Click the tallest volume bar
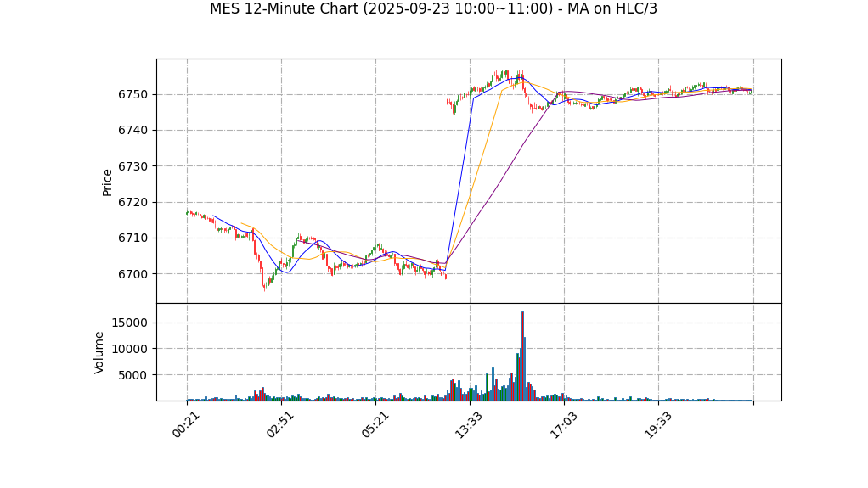 point(522,356)
